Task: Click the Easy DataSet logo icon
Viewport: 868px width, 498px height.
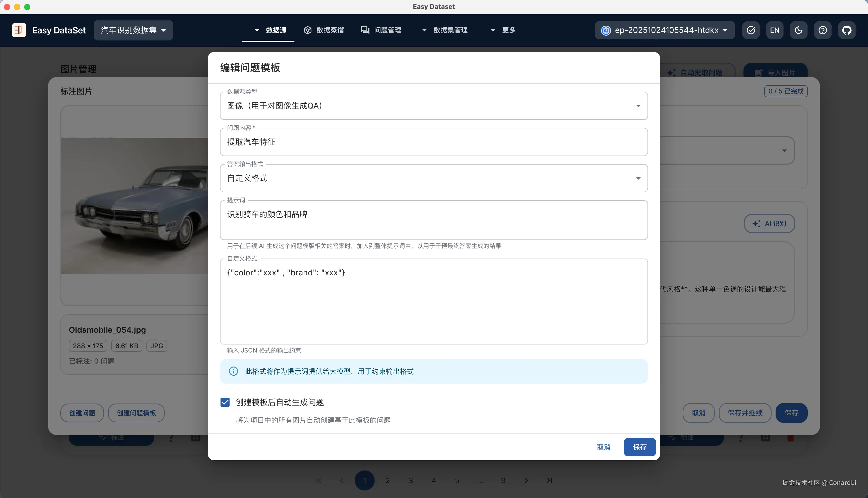Action: pos(19,30)
